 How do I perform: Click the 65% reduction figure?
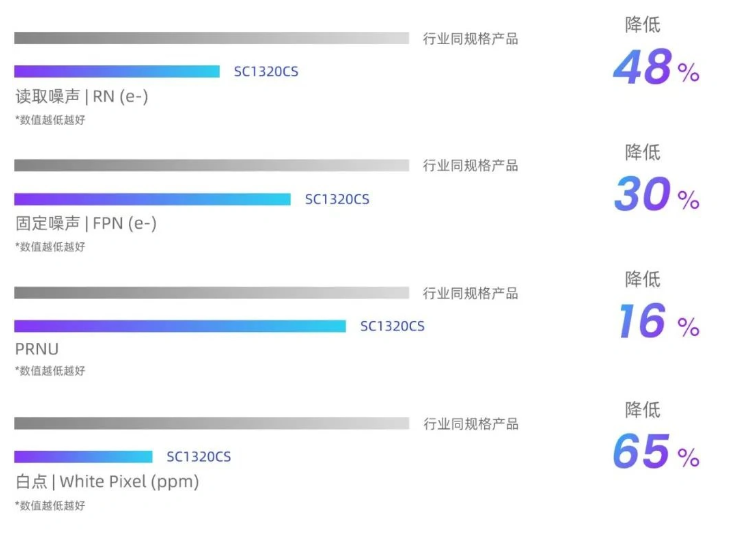(x=655, y=453)
